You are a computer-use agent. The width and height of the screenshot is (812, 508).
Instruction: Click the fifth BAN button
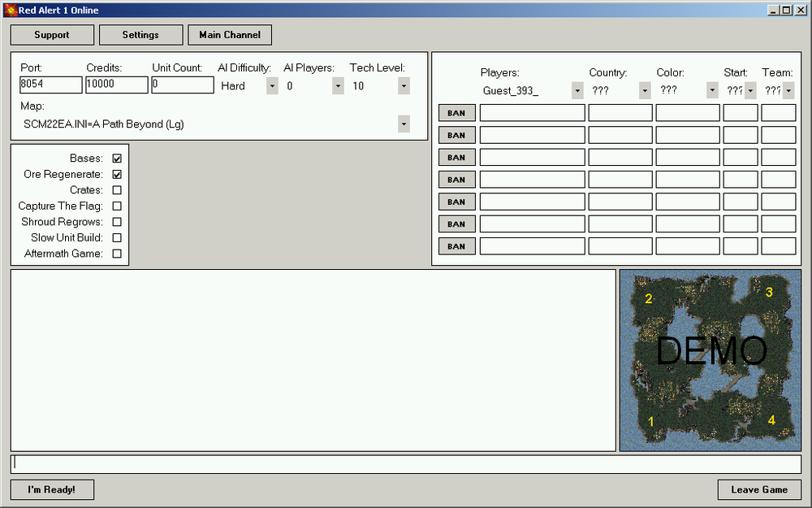[x=456, y=202]
